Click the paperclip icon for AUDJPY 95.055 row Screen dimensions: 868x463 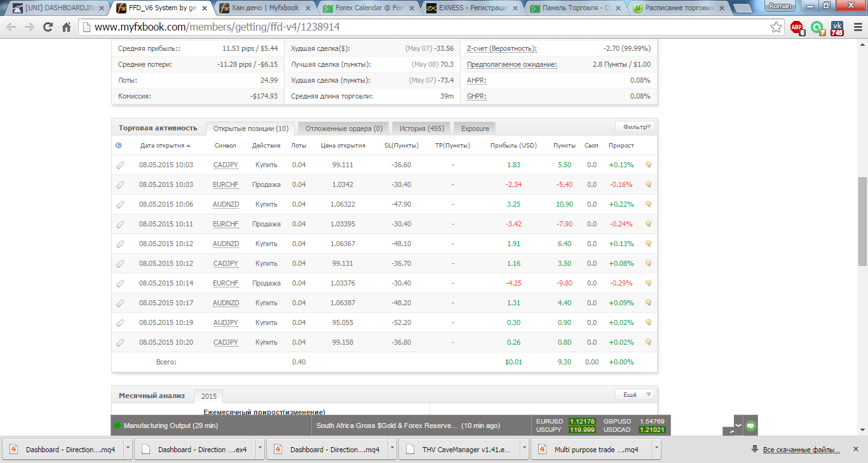tap(120, 322)
